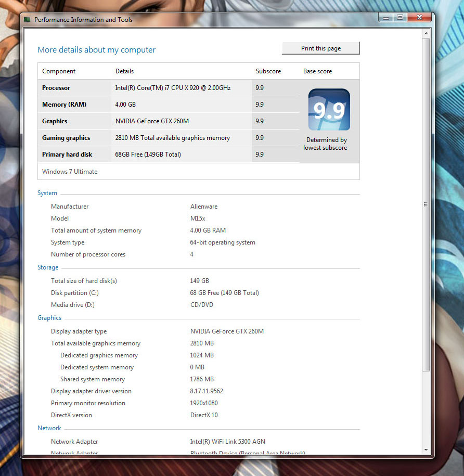This screenshot has width=464, height=476.
Task: Click the Memory (RAM) component label
Action: click(x=64, y=105)
